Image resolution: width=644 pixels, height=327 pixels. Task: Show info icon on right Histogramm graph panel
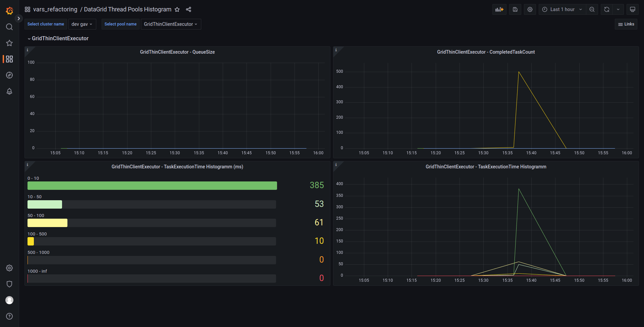point(336,165)
